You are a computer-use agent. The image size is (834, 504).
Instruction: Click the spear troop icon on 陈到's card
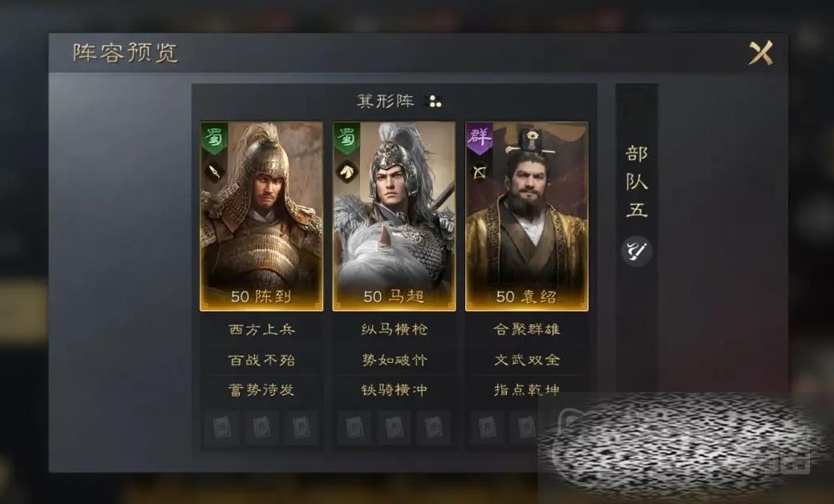click(x=214, y=171)
